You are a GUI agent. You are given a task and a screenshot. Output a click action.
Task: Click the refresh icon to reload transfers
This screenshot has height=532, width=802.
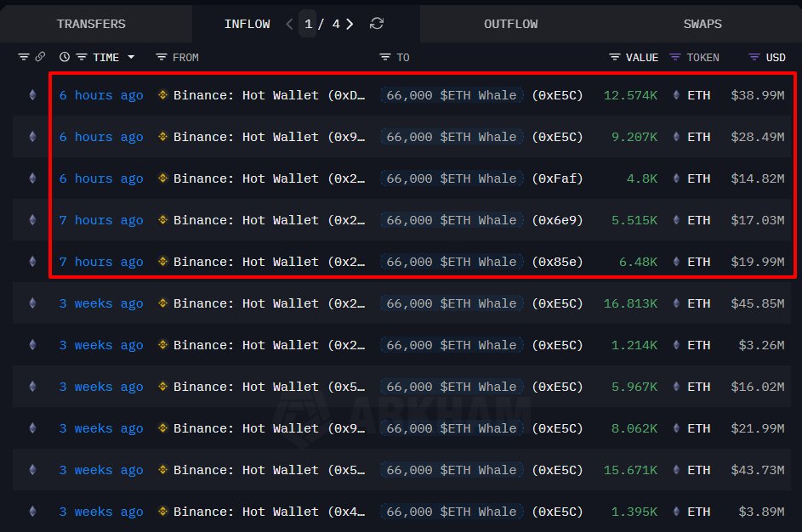pos(376,24)
